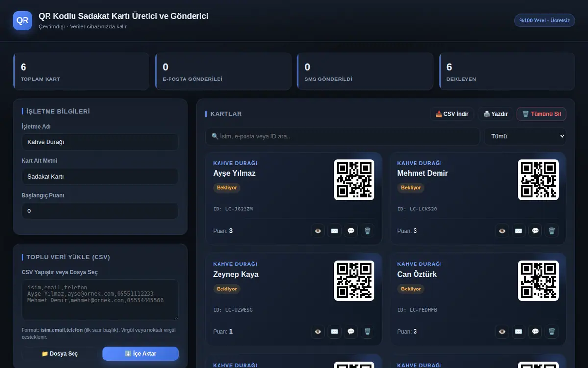Viewport: 588px width, 368px height.
Task: Text Mehmet Demir via speech bubble icon
Action: point(536,231)
